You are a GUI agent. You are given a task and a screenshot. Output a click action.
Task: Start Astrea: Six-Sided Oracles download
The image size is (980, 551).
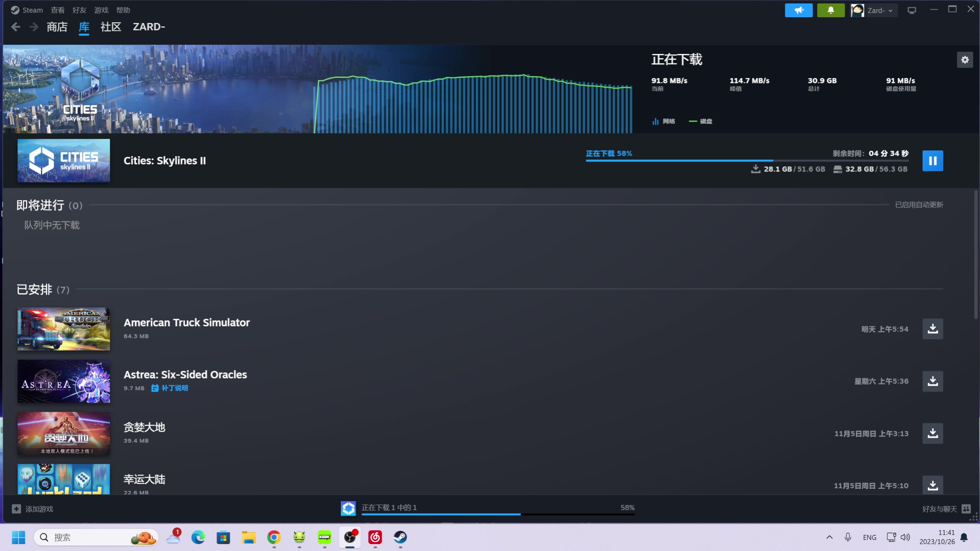pos(933,381)
